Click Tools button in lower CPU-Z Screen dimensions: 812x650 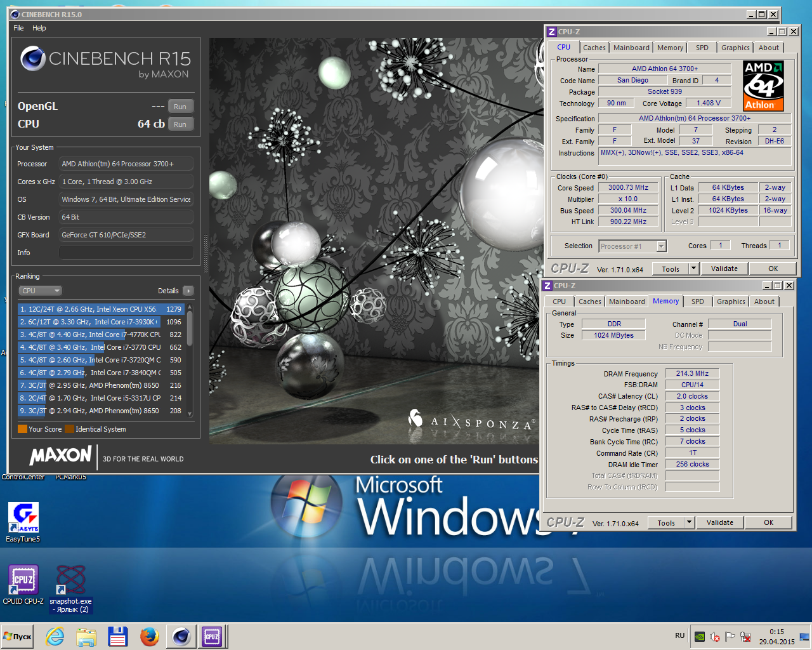[x=666, y=522]
